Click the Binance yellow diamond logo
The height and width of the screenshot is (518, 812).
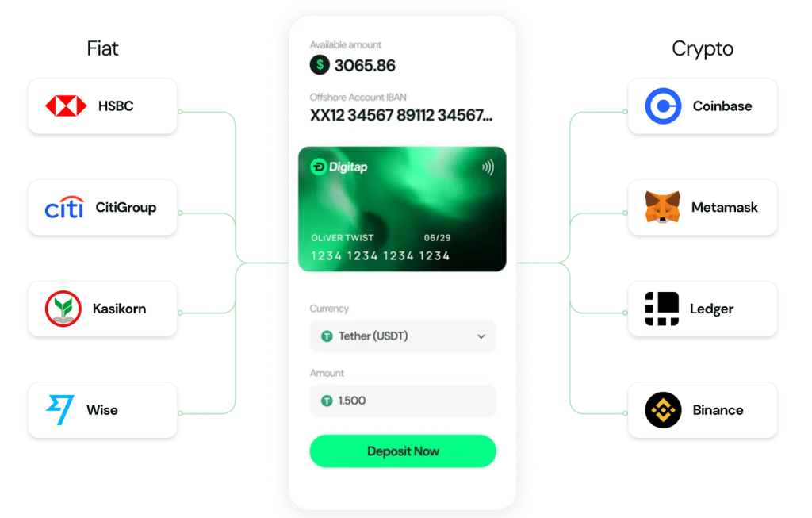coord(663,410)
